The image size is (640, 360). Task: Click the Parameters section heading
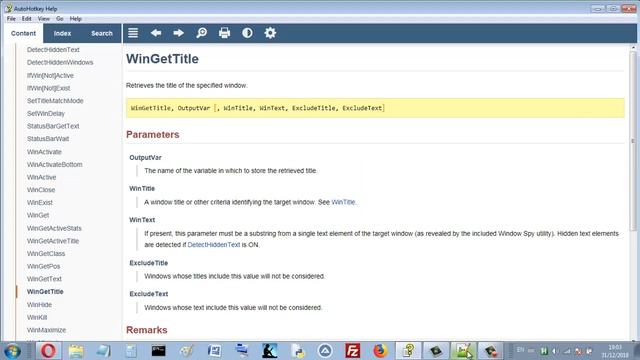click(x=153, y=135)
